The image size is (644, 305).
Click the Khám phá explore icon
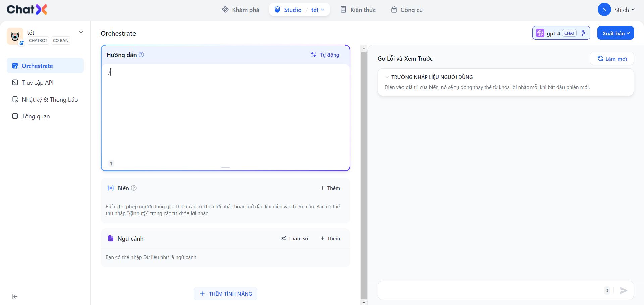(225, 9)
